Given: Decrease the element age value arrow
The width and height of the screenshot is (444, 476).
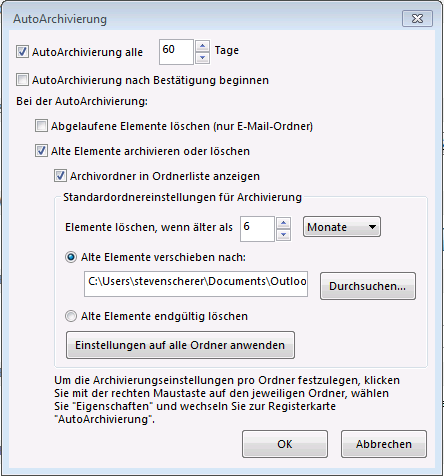Looking at the screenshot, I should click(x=284, y=235).
